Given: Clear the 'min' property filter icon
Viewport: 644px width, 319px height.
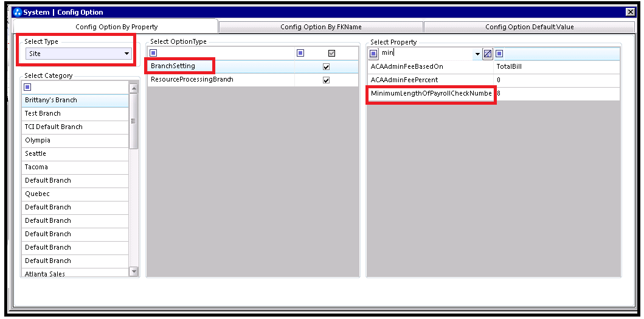Looking at the screenshot, I should (x=487, y=54).
